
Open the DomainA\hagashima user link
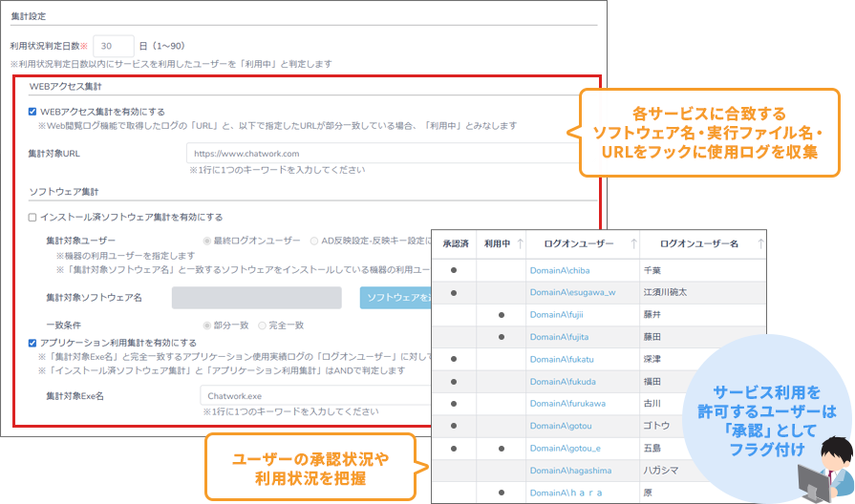[x=570, y=471]
